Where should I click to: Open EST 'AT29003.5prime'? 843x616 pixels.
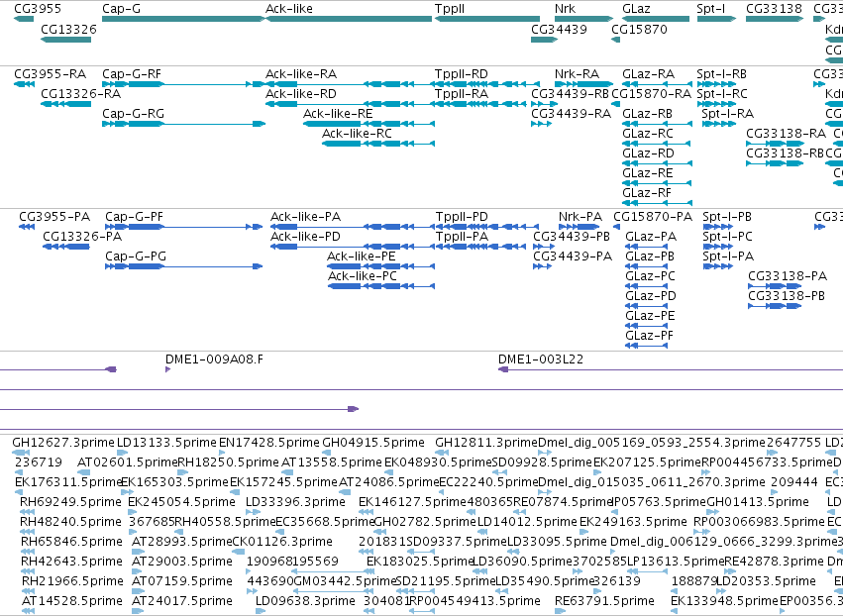[x=182, y=562]
